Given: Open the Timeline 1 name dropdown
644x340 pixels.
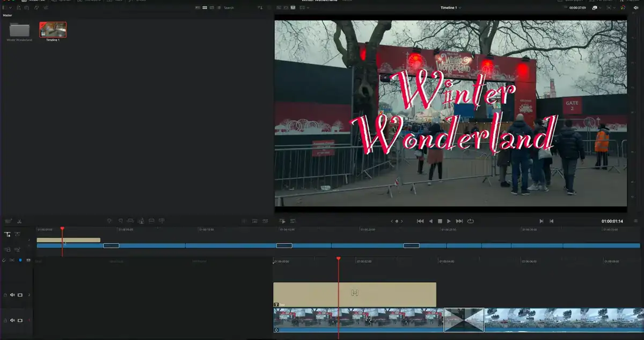Looking at the screenshot, I should tap(451, 8).
